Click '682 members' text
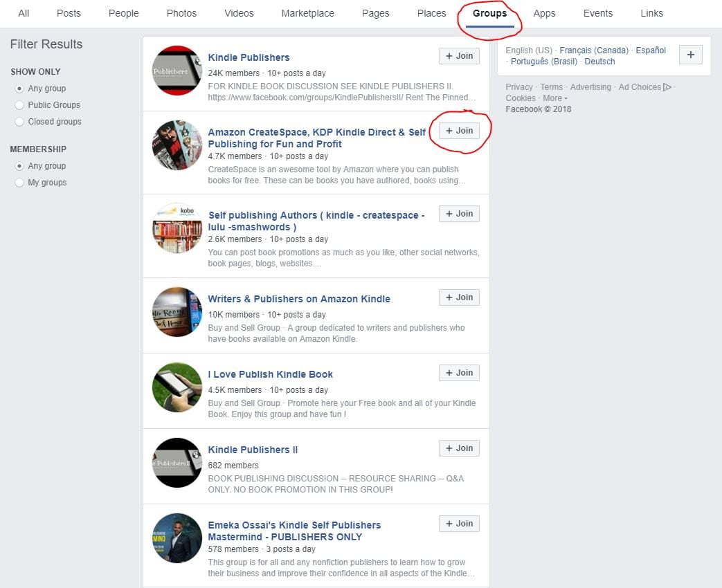This screenshot has width=722, height=588. click(233, 465)
